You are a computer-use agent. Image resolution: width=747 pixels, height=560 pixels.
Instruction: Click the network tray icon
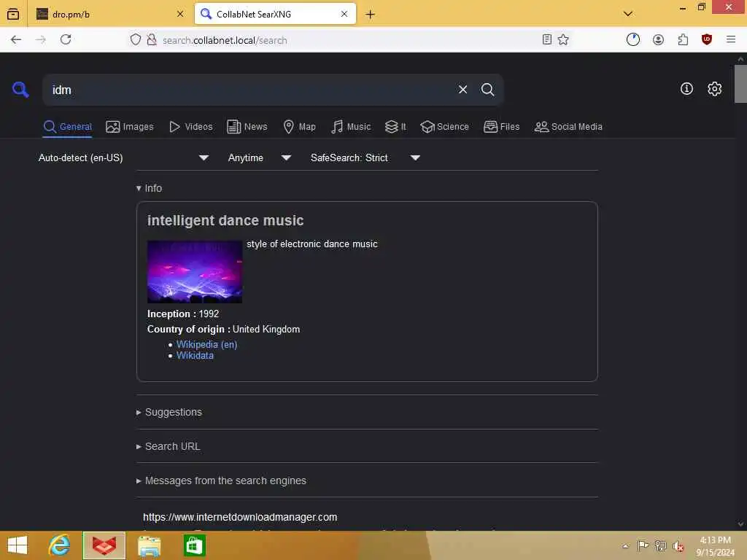pyautogui.click(x=660, y=545)
